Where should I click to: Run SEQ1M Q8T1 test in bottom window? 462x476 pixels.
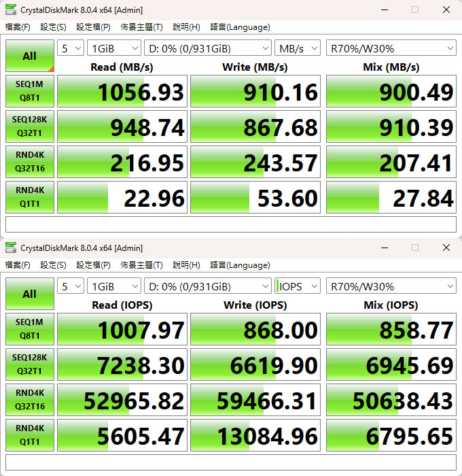tap(30, 329)
